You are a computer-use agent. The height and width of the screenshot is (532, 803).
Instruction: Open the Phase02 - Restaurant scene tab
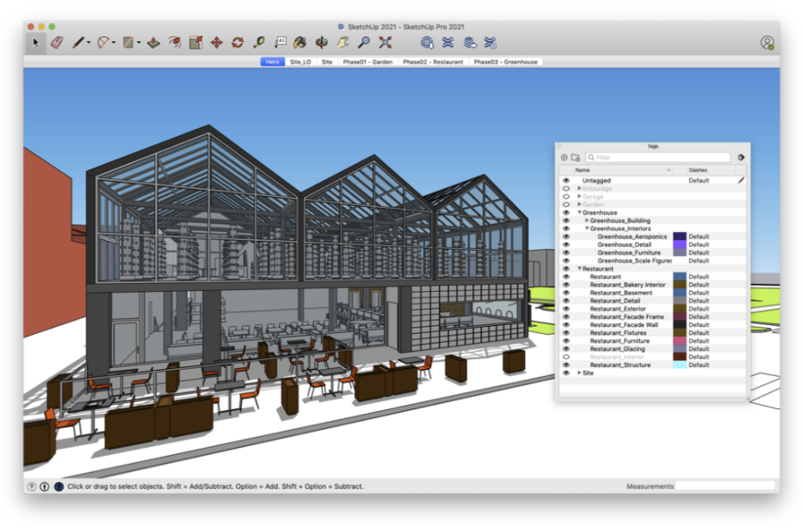(433, 61)
